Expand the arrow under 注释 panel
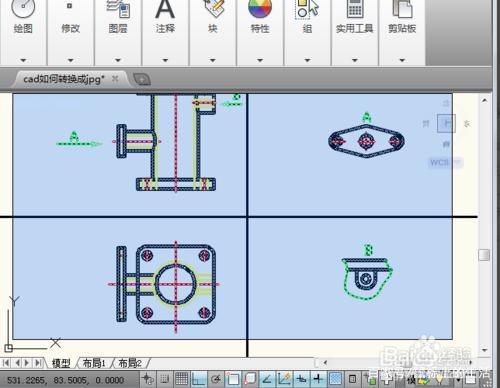 pyautogui.click(x=165, y=60)
